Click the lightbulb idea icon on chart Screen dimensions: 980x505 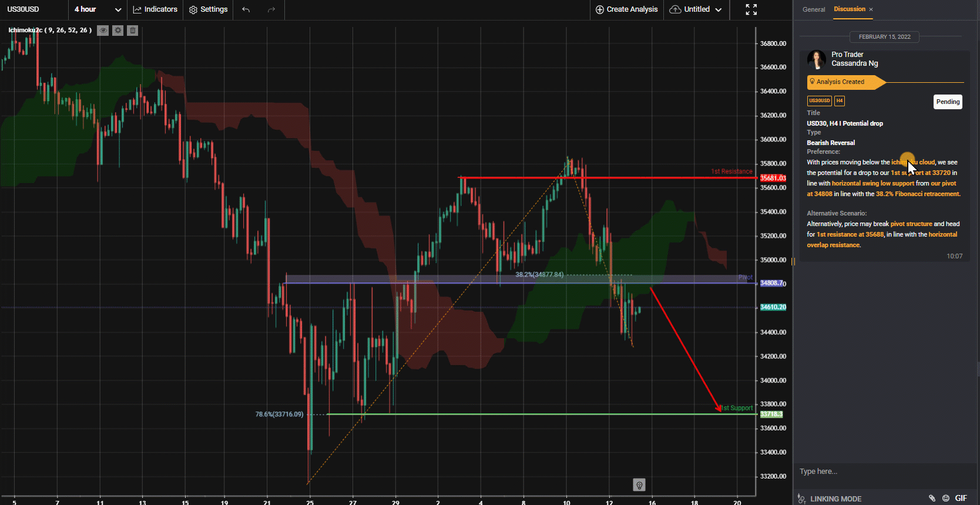pos(639,485)
